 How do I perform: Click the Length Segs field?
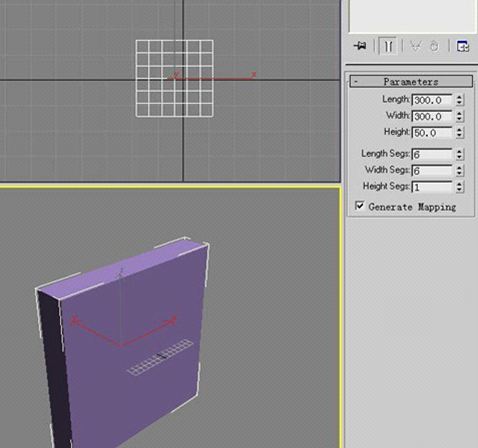pos(432,154)
